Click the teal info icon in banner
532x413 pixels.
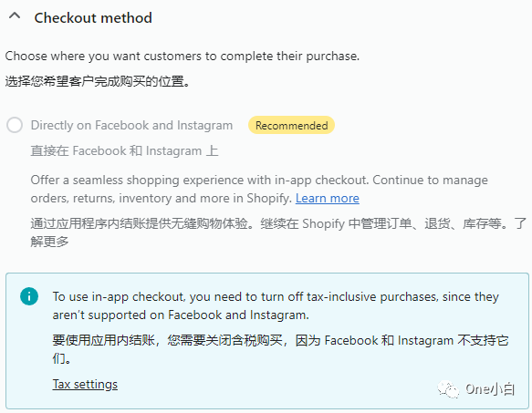coord(29,296)
